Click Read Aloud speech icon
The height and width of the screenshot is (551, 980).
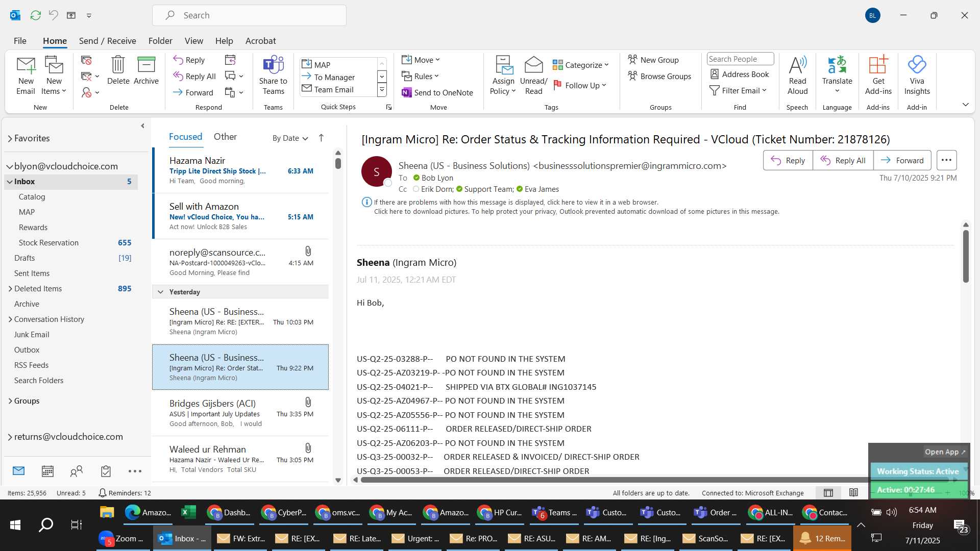pyautogui.click(x=797, y=76)
